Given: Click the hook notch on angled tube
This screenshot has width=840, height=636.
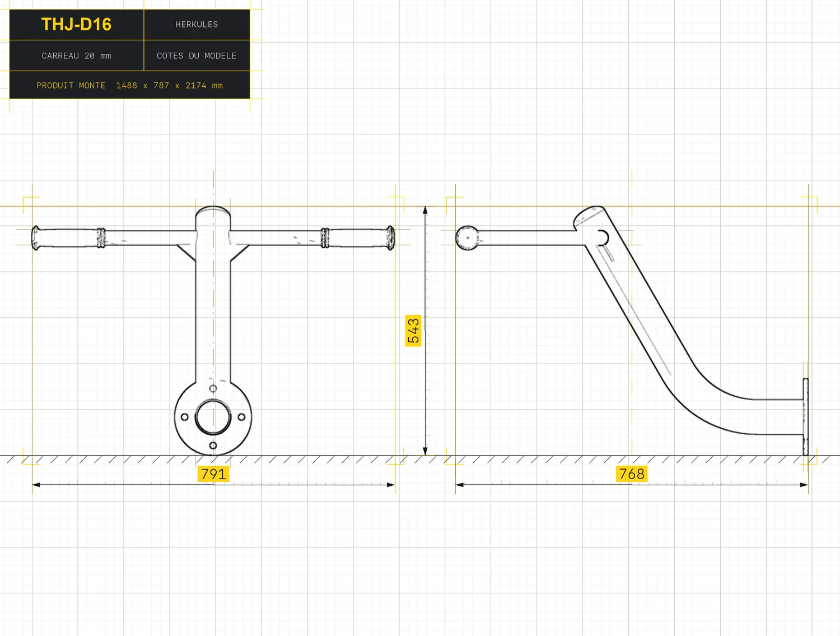Looking at the screenshot, I should point(603,238).
